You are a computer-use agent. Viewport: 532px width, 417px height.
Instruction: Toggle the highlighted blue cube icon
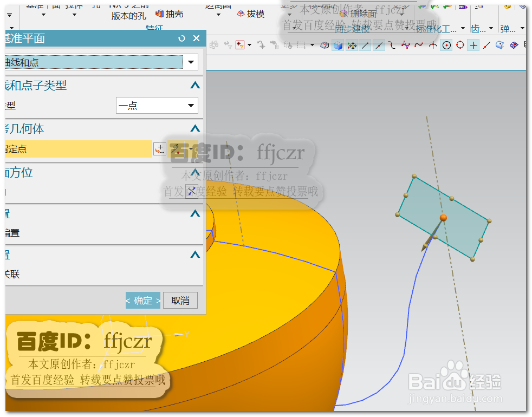338,45
